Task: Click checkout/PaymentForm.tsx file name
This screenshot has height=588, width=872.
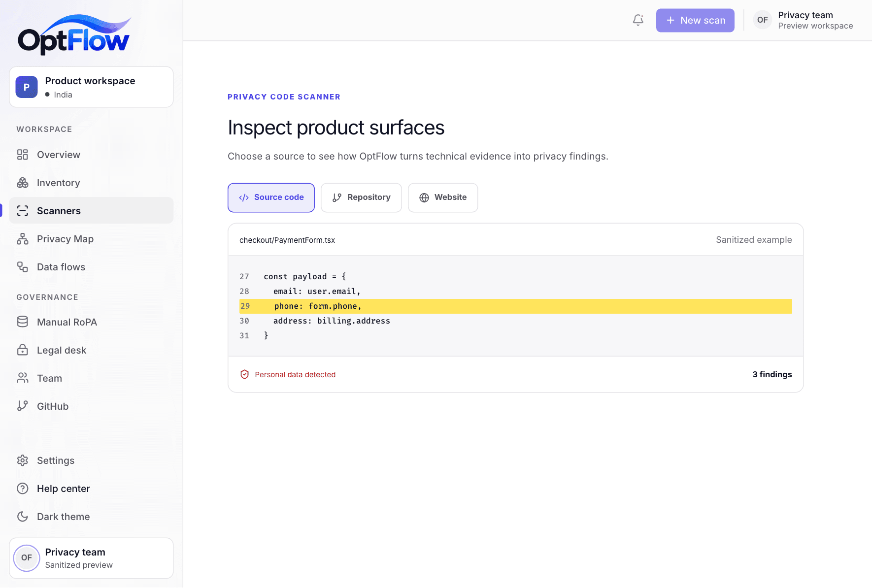Action: [287, 240]
